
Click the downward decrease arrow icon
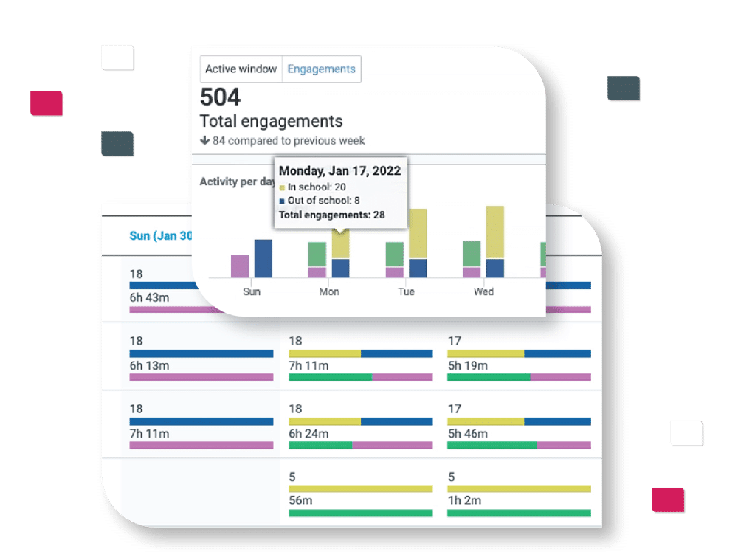tap(205, 141)
